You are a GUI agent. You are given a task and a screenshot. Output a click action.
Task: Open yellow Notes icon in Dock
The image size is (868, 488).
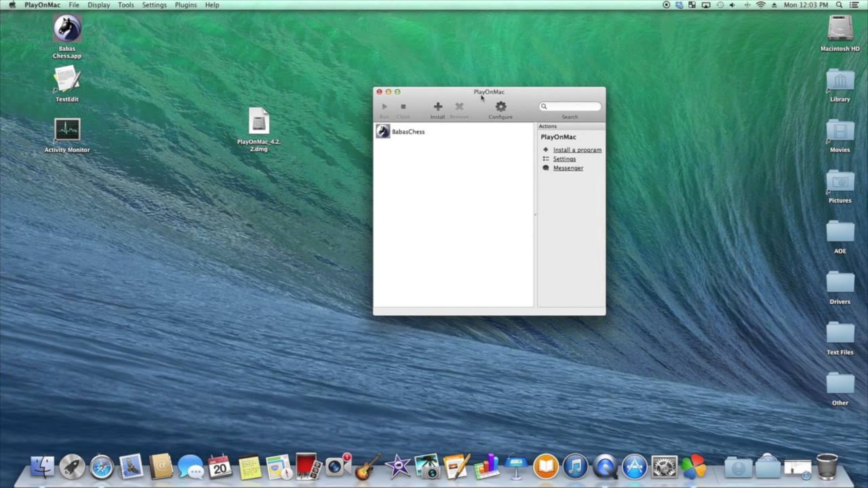click(x=250, y=467)
